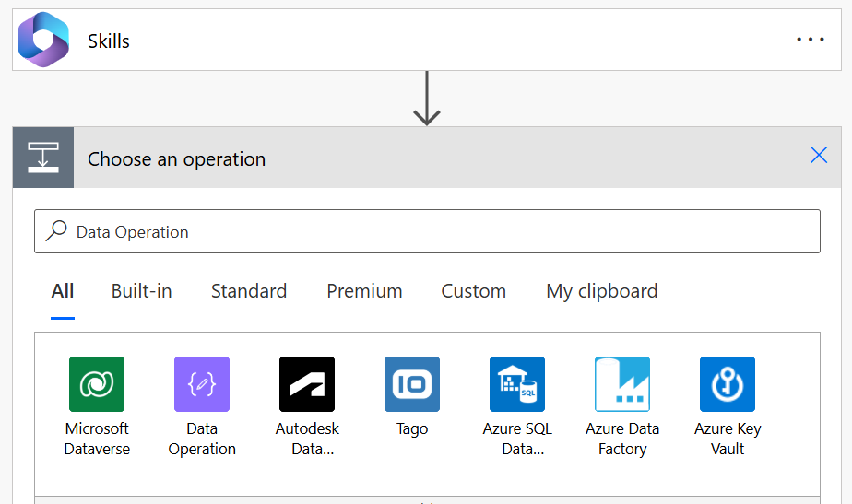Close the Choose an operation panel
This screenshot has height=504, width=852.
819,155
